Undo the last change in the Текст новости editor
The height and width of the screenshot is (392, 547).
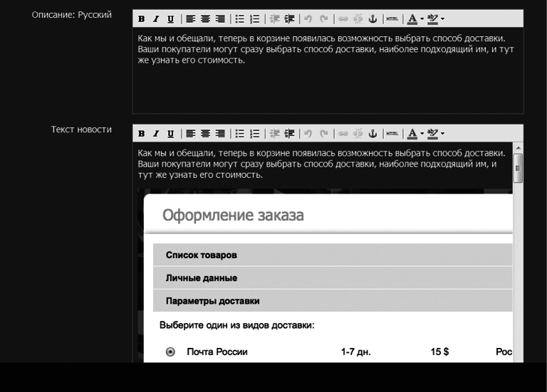click(x=308, y=134)
